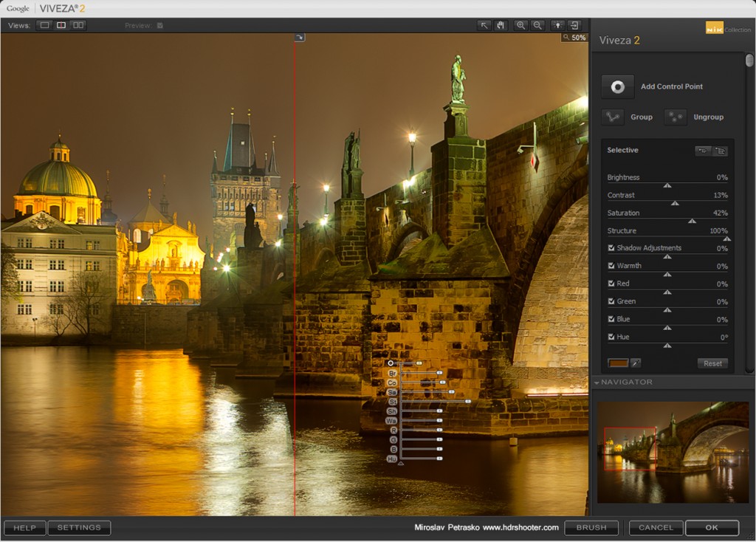Click the zoom in magnifier
This screenshot has width=756, height=542.
pos(520,25)
